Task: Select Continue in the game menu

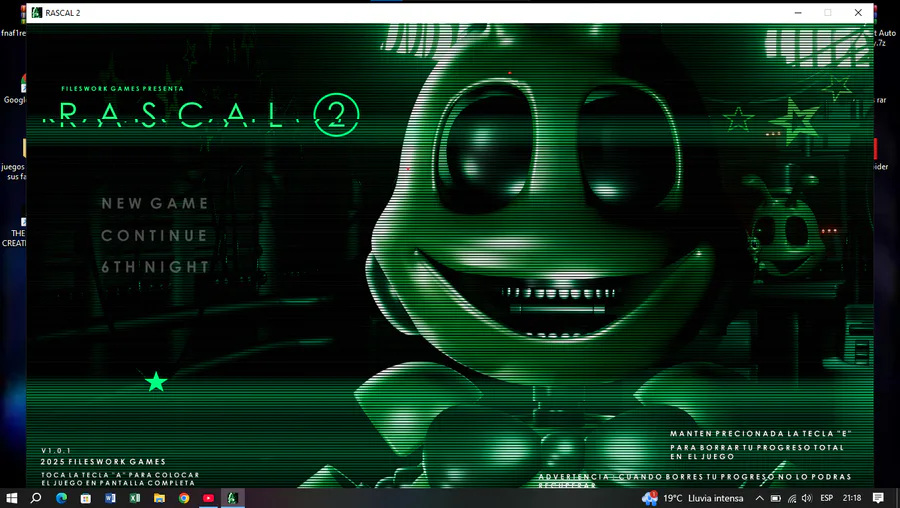Action: point(154,235)
